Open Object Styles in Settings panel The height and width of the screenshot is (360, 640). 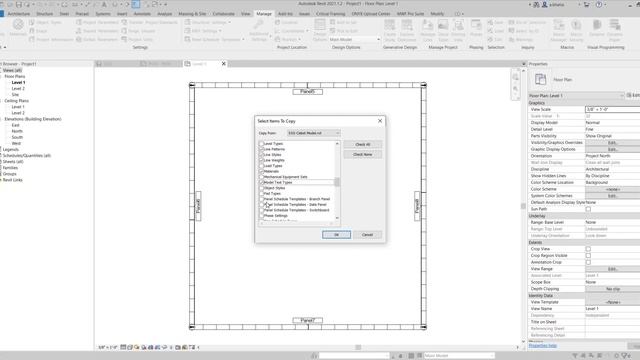coord(45,22)
